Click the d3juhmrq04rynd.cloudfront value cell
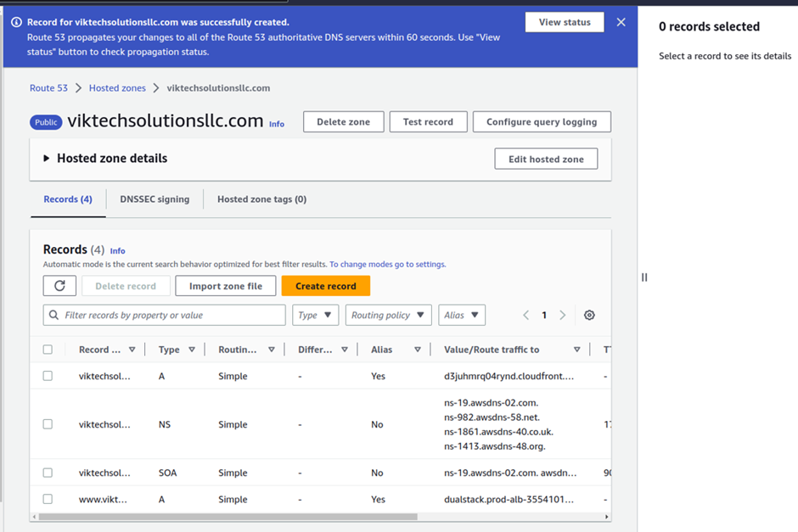Screen dimensions: 798x532 (509, 376)
